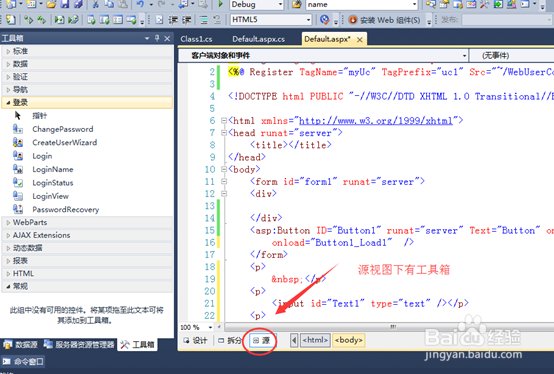
Task: Open the Command Window (命令窗口) tab
Action: [x=23, y=362]
